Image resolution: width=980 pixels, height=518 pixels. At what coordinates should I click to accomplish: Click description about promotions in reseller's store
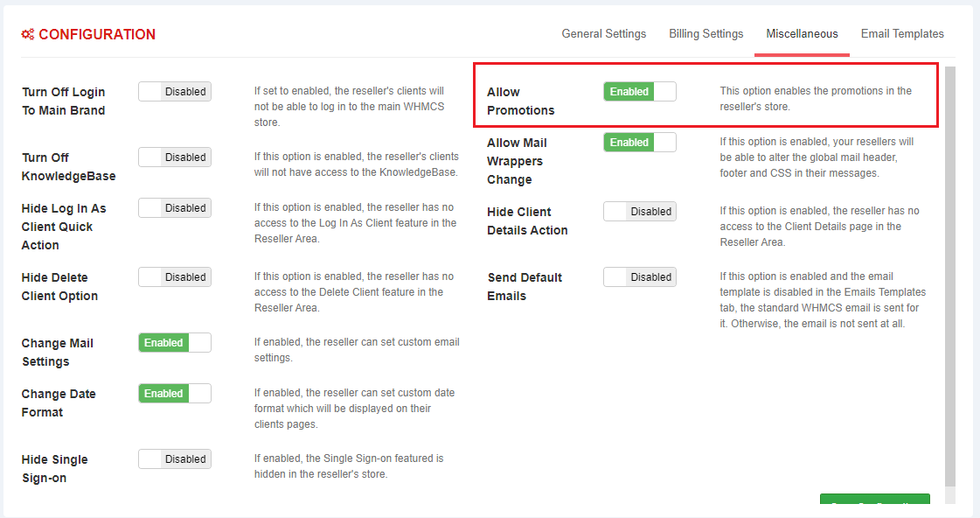pyautogui.click(x=816, y=99)
